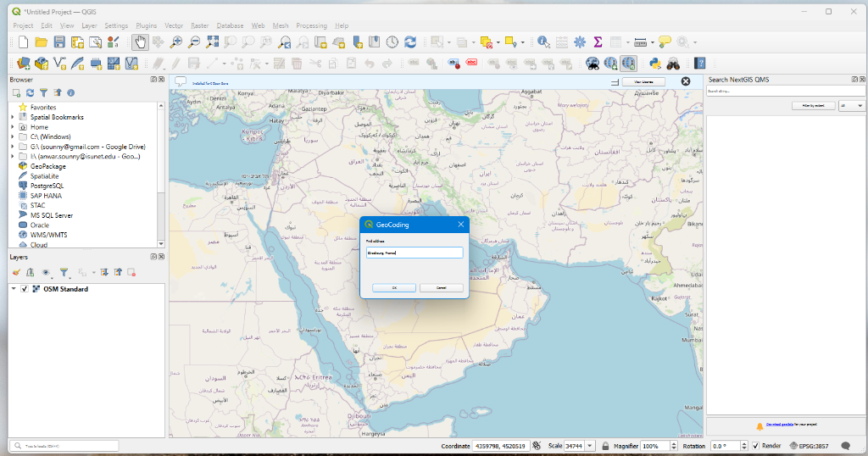
Task: Open the Layer menu
Action: (x=89, y=25)
